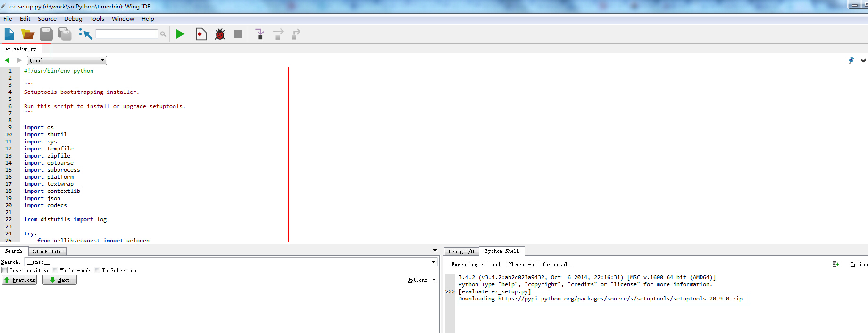Open the Help menu
The height and width of the screenshot is (333, 868).
coord(148,19)
